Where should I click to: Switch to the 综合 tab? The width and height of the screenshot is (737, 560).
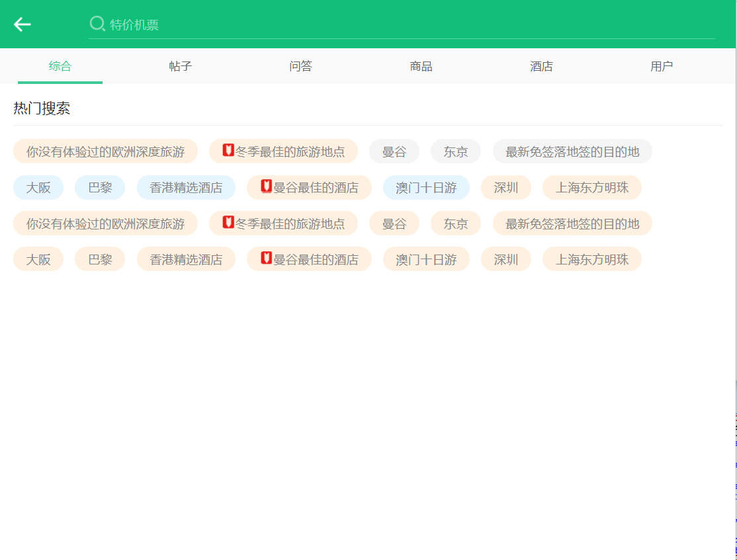(x=60, y=66)
